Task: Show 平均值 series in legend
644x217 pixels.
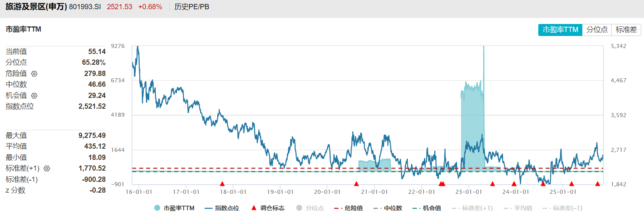Action: [518, 208]
